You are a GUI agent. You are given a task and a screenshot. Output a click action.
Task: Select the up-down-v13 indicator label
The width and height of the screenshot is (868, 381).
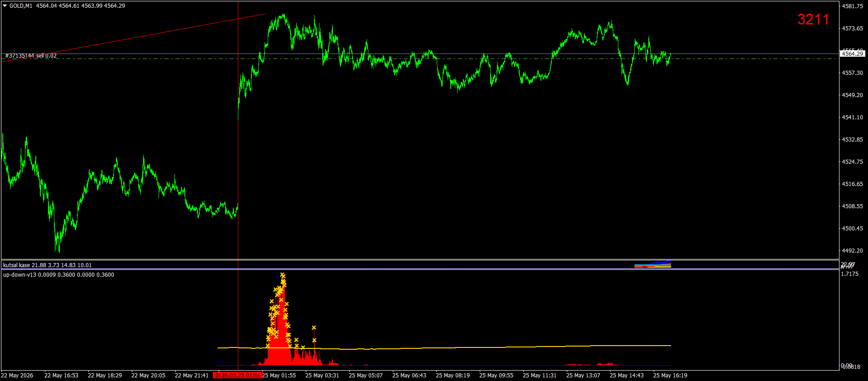pyautogui.click(x=58, y=275)
